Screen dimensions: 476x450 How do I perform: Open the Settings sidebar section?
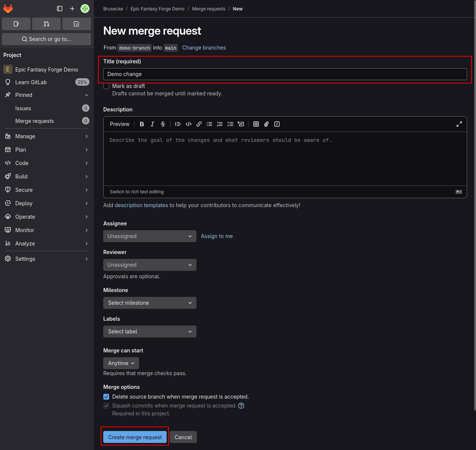tap(47, 259)
